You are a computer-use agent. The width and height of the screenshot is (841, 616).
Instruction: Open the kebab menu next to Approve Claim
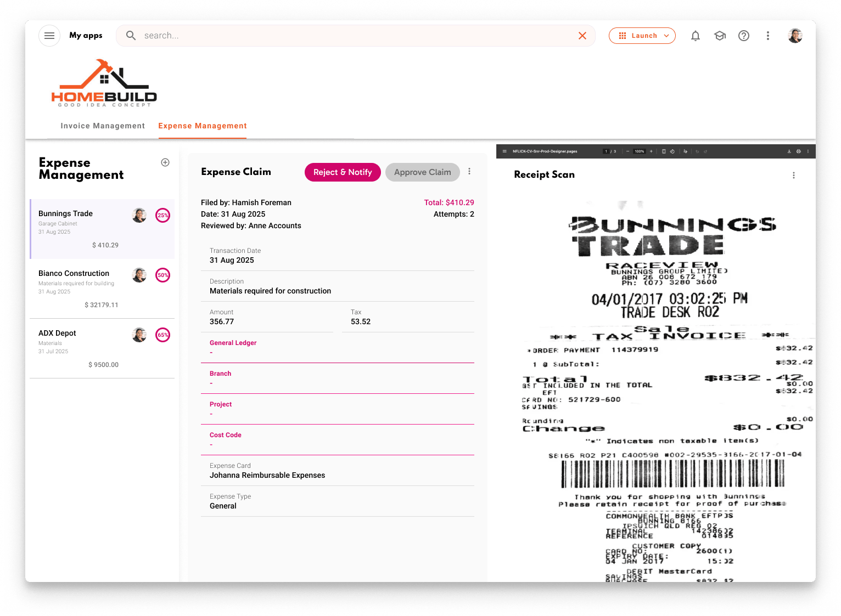[x=469, y=171]
